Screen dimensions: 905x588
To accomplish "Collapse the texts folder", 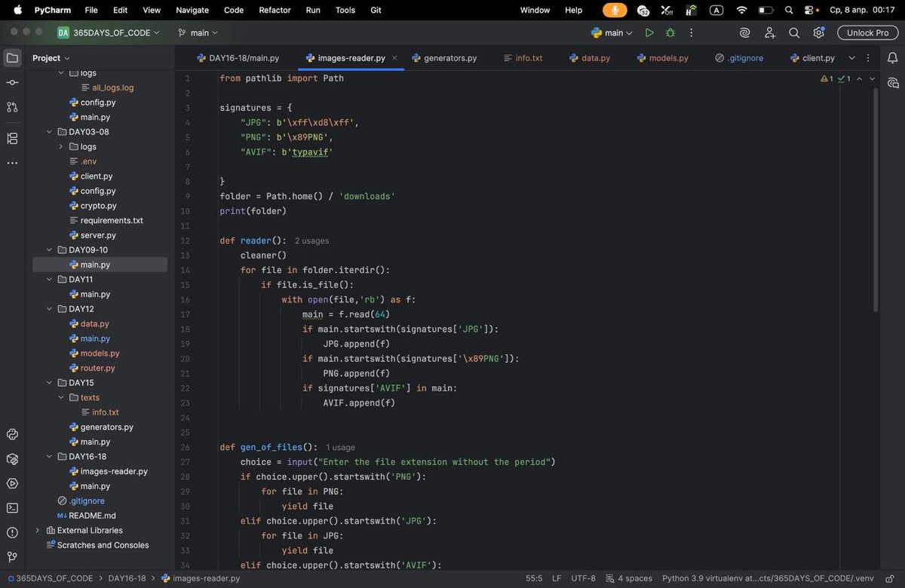I will [x=61, y=398].
